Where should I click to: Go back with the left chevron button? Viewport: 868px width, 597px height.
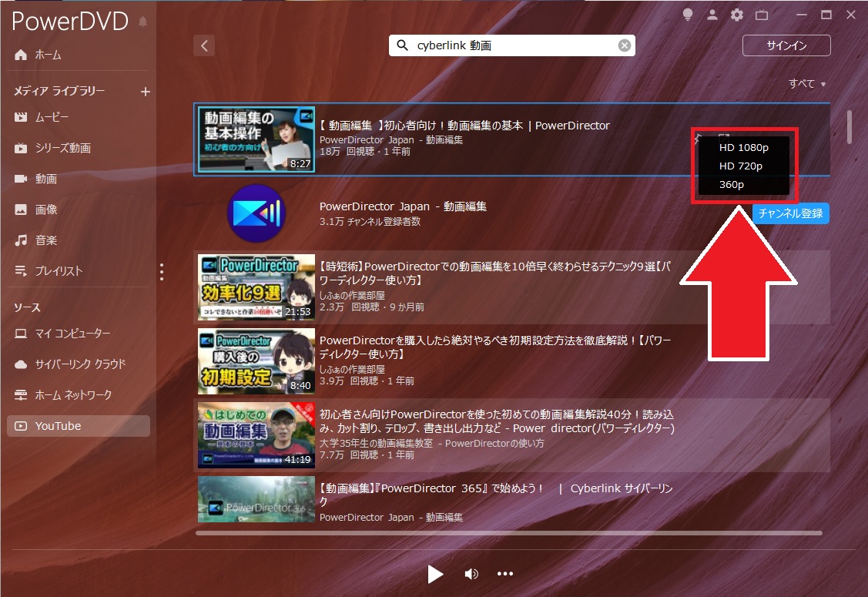204,45
